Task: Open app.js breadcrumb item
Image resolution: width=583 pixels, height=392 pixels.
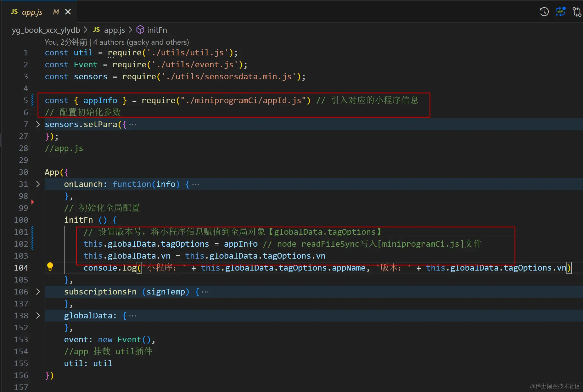Action: pyautogui.click(x=114, y=30)
